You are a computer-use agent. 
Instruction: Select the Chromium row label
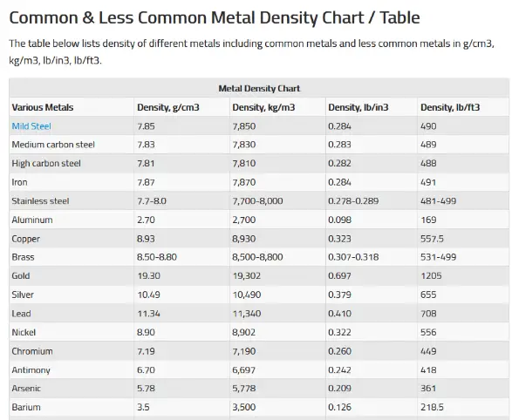click(32, 351)
